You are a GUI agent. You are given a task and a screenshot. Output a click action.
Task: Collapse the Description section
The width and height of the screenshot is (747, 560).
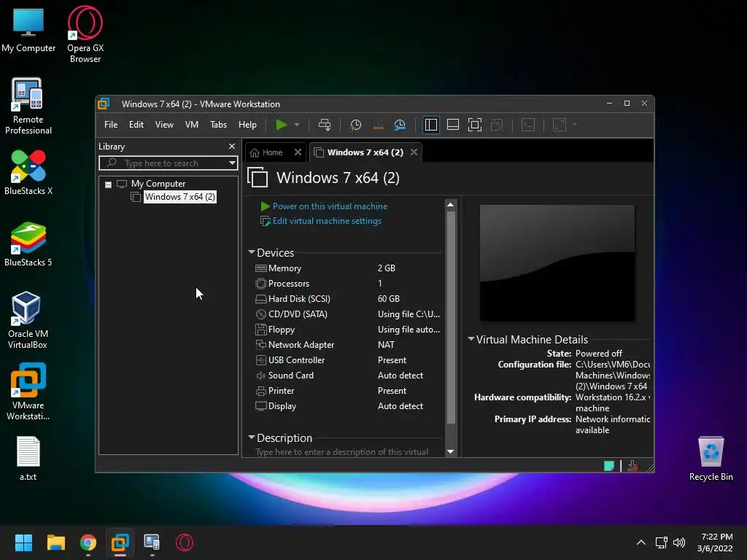[x=252, y=437]
